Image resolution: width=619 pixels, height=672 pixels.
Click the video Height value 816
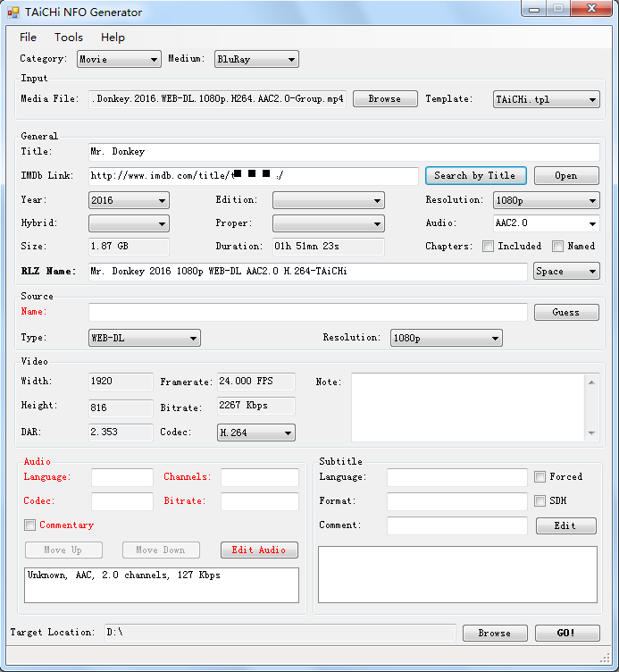(x=121, y=408)
